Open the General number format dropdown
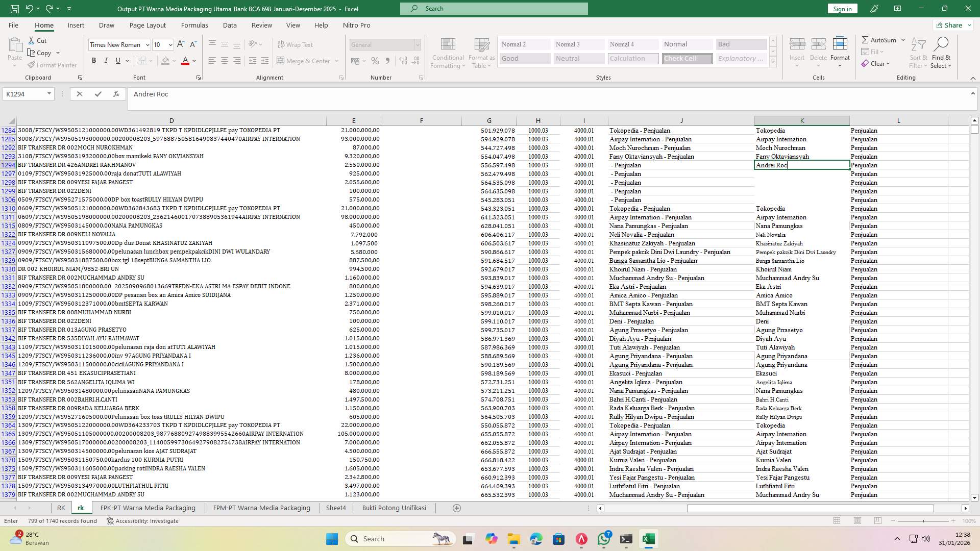 tap(418, 45)
